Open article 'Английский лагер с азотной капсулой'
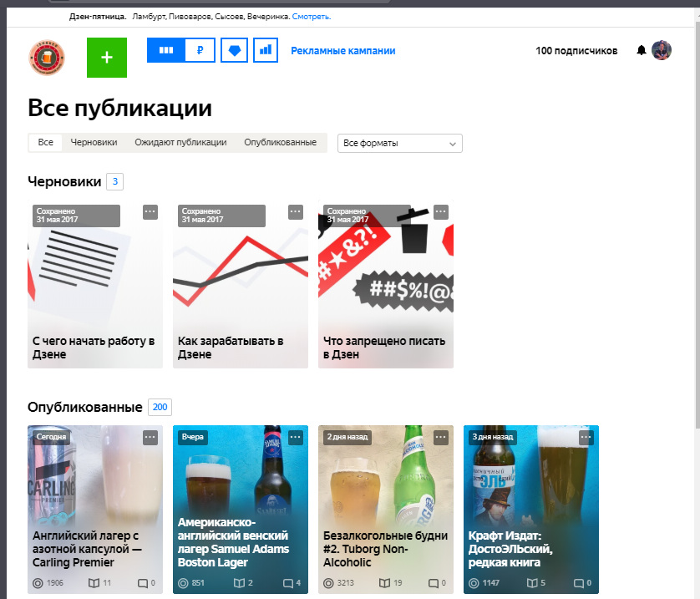The height and width of the screenshot is (599, 700). coord(95,510)
